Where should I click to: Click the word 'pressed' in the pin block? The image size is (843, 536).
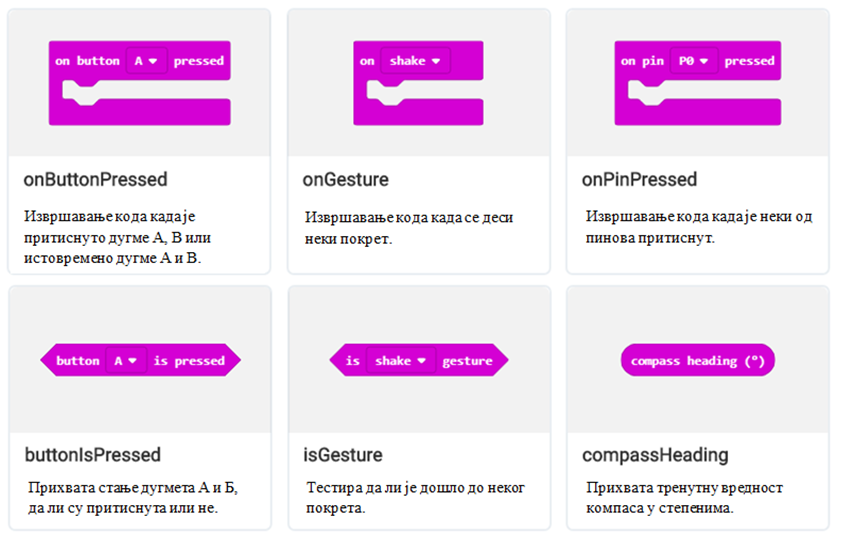pos(749,61)
